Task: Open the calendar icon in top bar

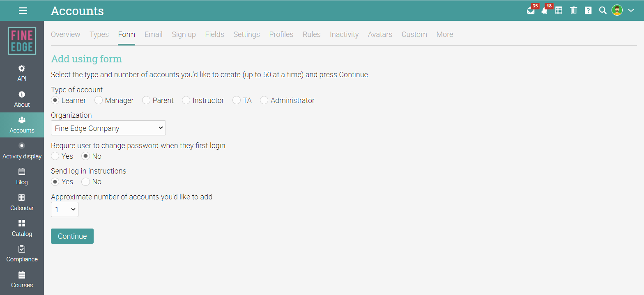Action: pyautogui.click(x=559, y=11)
